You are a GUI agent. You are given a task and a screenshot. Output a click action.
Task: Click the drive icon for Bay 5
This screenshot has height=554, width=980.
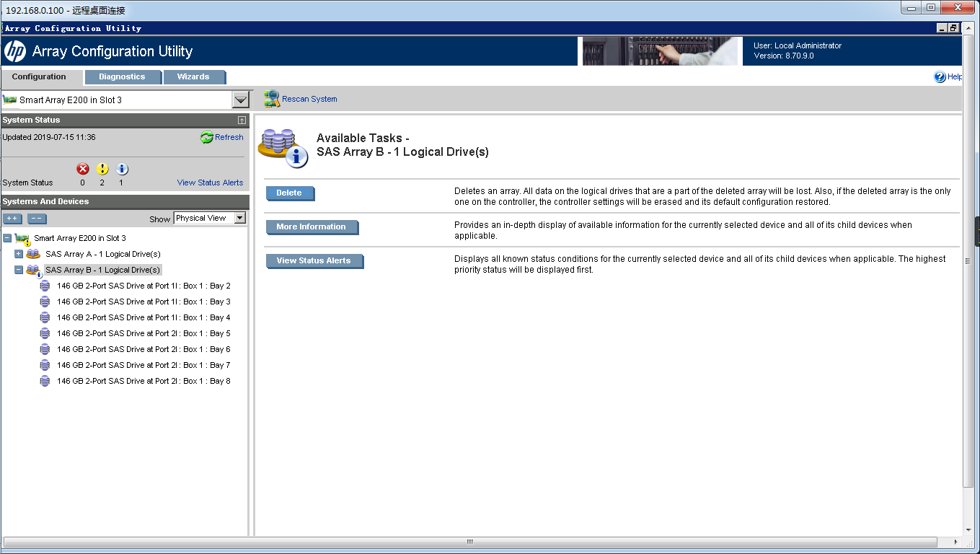coord(45,333)
